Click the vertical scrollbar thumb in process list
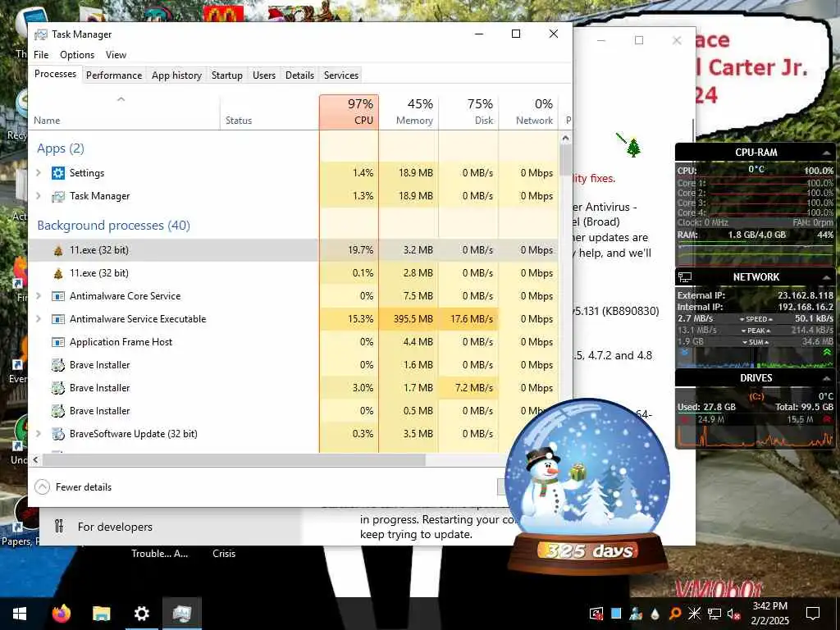 pyautogui.click(x=565, y=160)
